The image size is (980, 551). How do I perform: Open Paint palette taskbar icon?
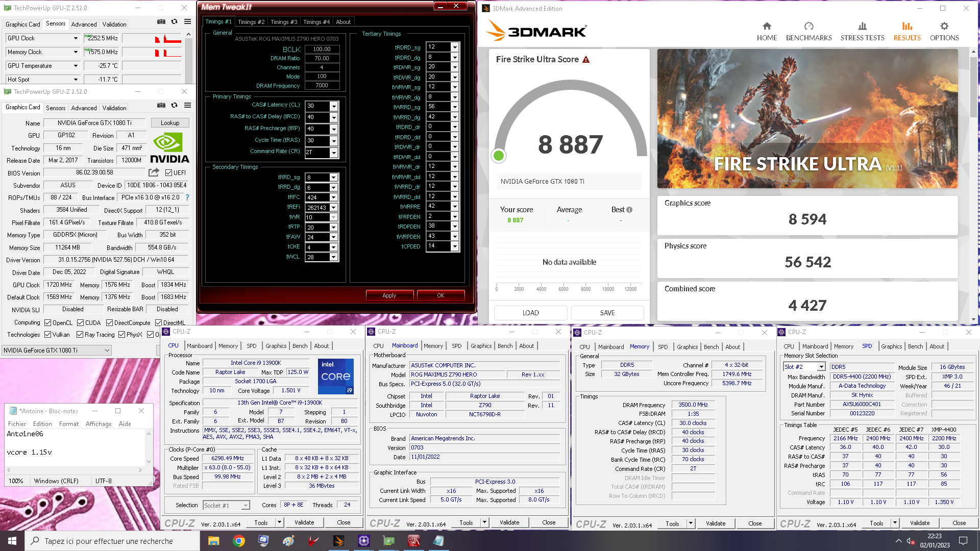[x=288, y=541]
